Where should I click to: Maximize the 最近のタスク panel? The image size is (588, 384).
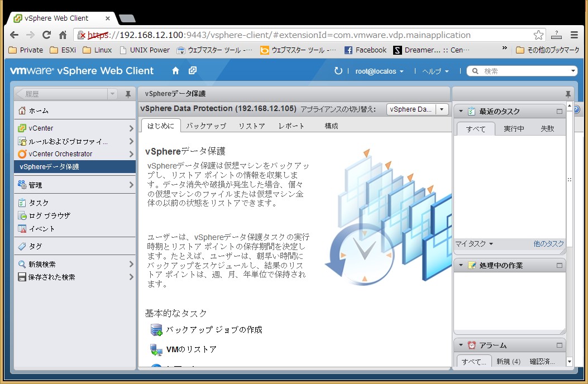(560, 112)
